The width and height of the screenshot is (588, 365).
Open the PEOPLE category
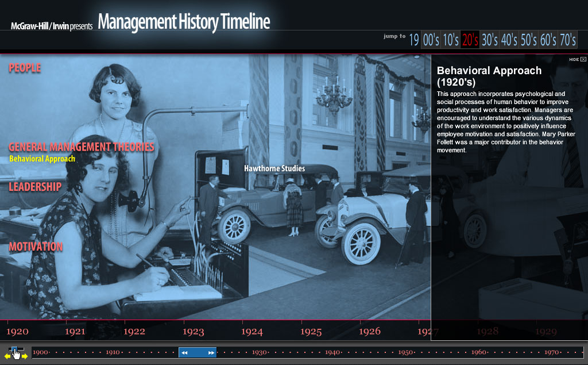25,68
